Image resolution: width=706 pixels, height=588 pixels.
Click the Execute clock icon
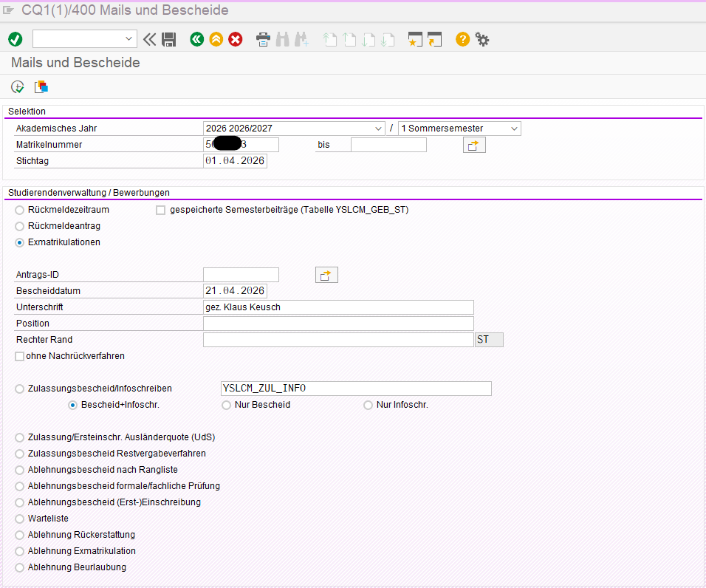click(x=18, y=87)
